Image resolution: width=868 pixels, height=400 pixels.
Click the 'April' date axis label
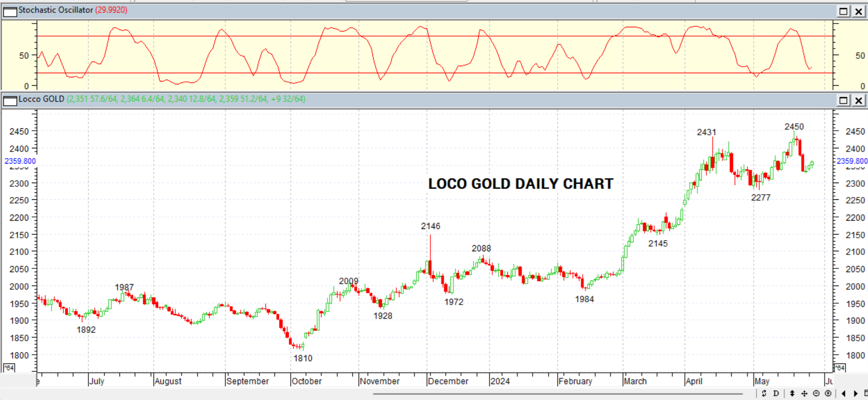[x=694, y=381]
